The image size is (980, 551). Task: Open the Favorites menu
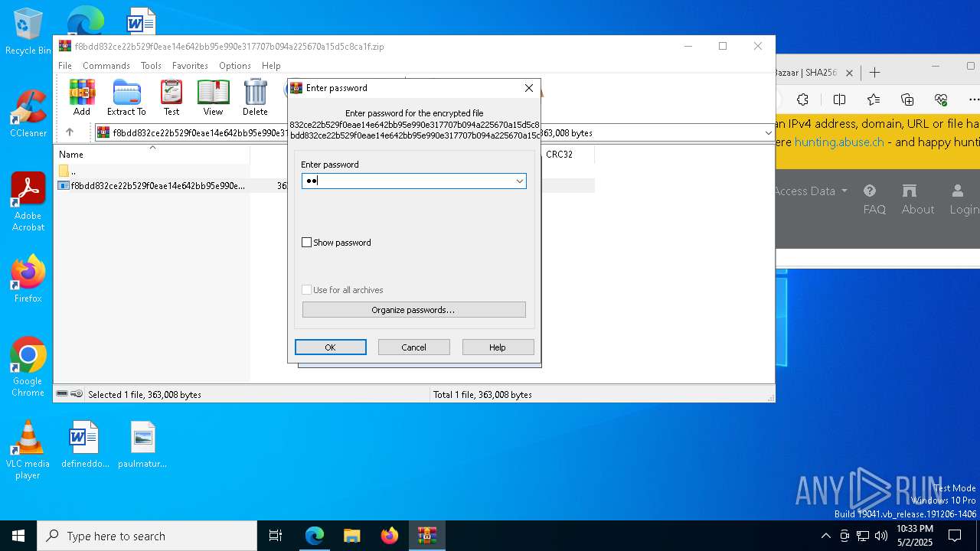click(190, 66)
